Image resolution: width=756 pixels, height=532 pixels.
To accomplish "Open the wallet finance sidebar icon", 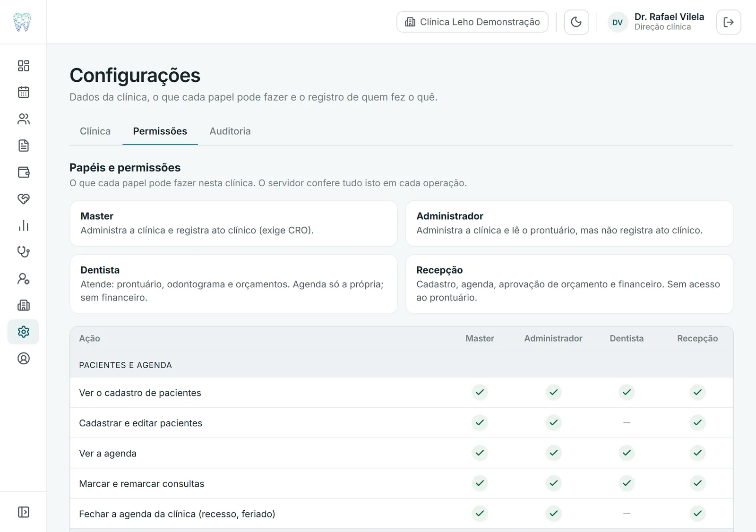I will click(x=23, y=172).
